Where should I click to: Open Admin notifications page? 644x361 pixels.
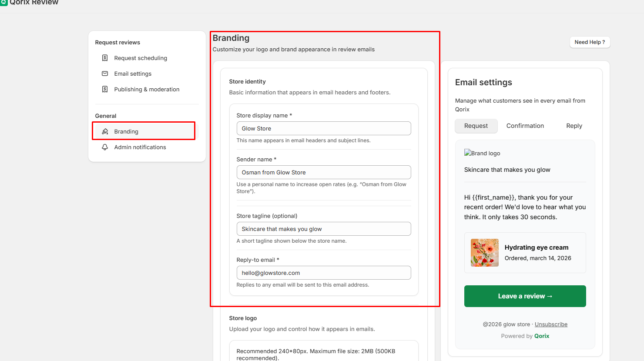(147, 147)
